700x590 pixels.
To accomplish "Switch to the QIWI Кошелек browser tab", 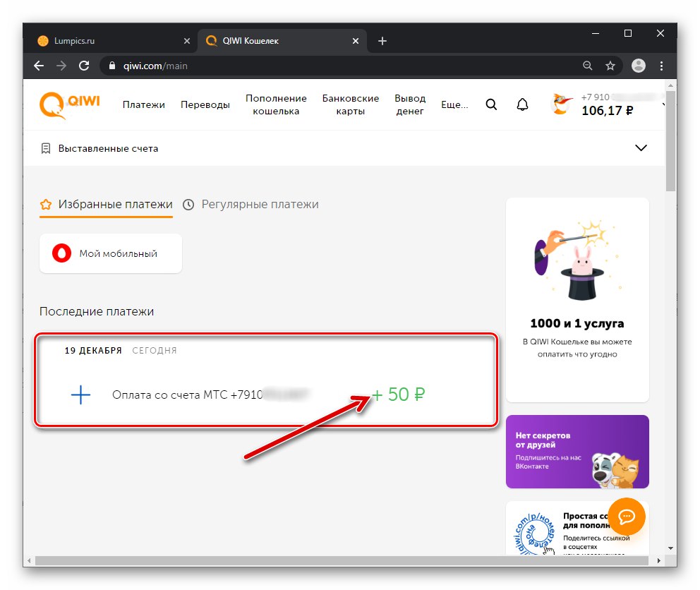I will [282, 41].
